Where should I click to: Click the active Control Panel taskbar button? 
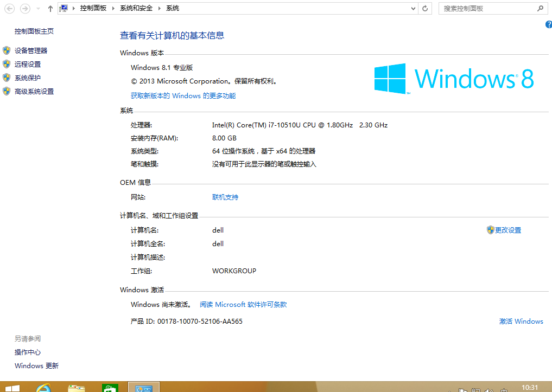[x=144, y=387]
